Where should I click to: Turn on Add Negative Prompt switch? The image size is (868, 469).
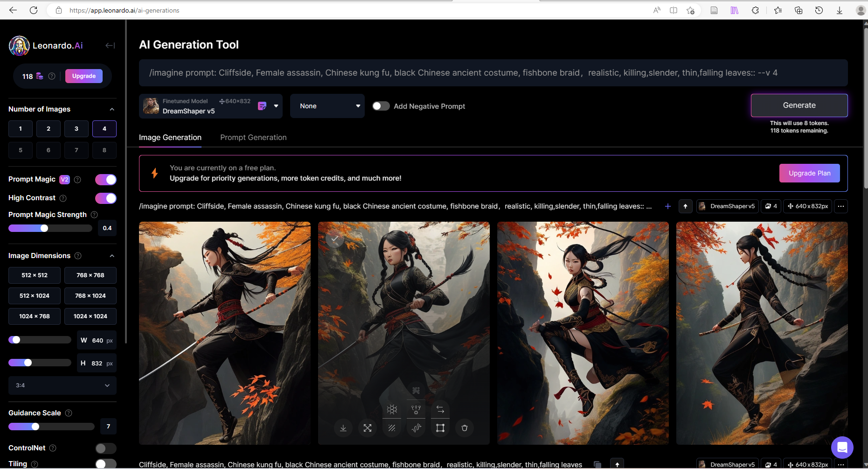pyautogui.click(x=381, y=106)
